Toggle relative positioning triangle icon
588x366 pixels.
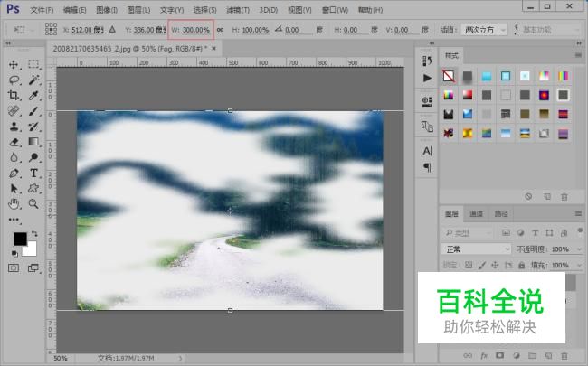tap(112, 29)
